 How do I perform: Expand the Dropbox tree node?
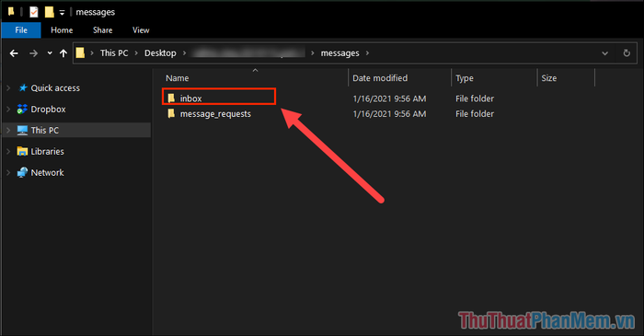8,110
